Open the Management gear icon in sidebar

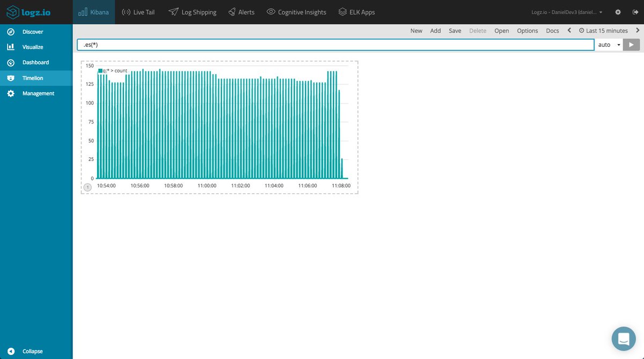tap(11, 93)
